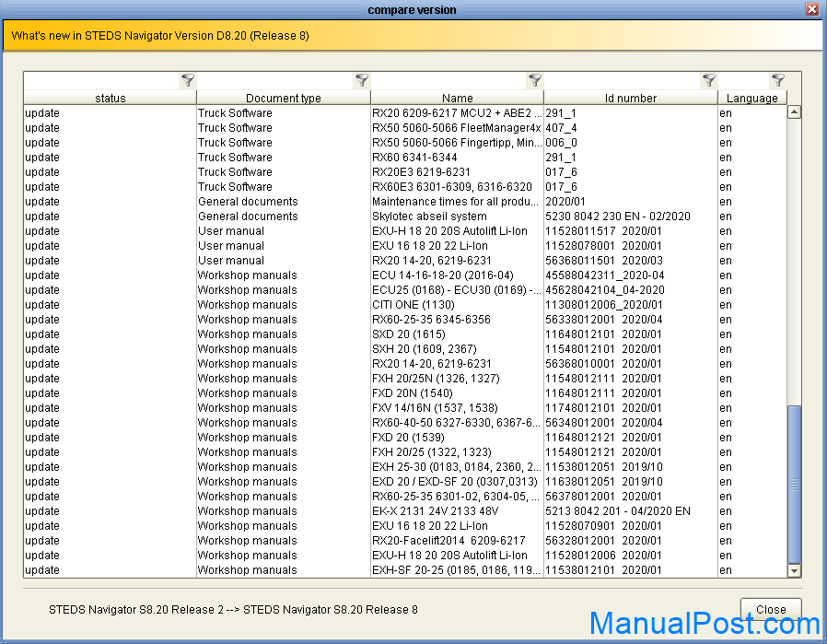The height and width of the screenshot is (644, 827).
Task: Sort by the Name column header
Action: (458, 98)
